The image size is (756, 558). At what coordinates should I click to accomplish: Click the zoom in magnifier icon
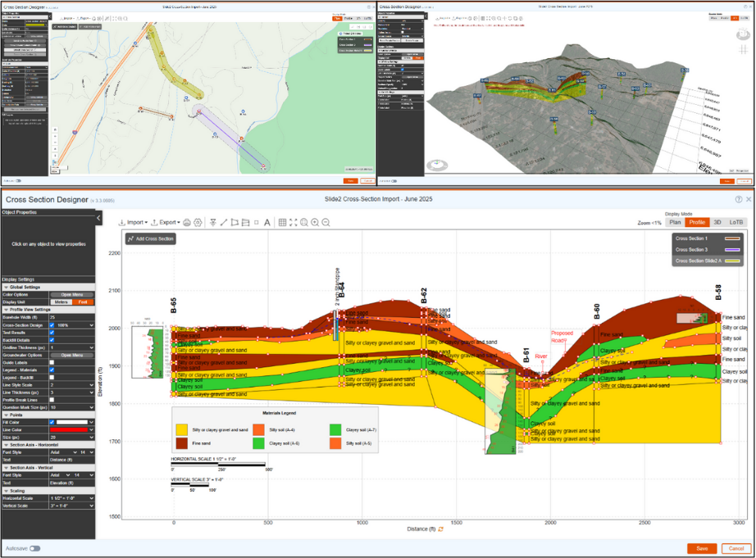coord(315,223)
